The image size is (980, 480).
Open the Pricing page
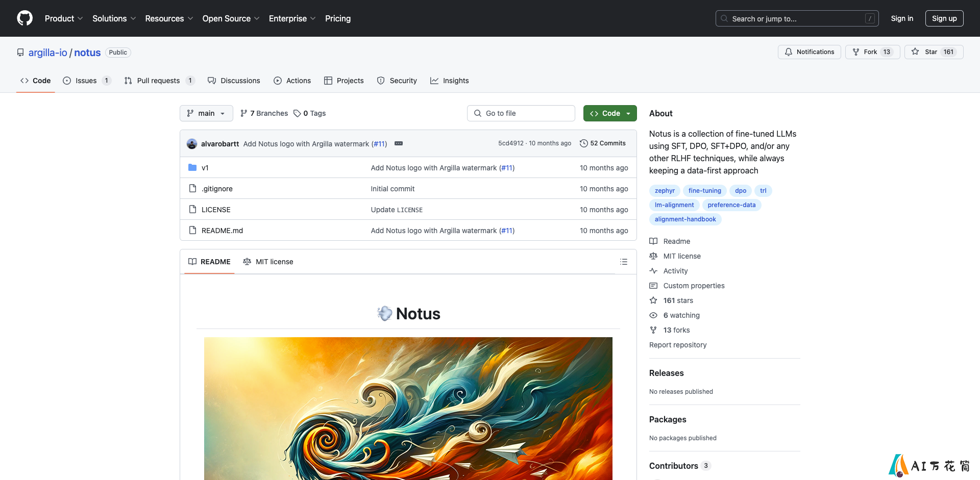pyautogui.click(x=338, y=18)
